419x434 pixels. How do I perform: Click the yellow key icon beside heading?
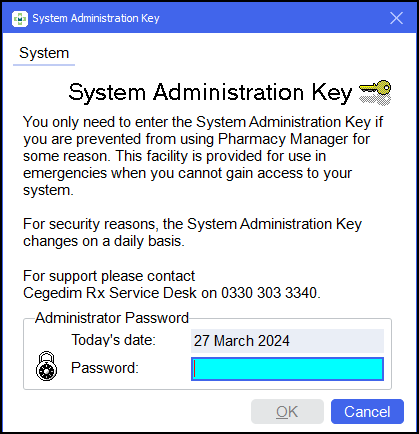(x=375, y=93)
